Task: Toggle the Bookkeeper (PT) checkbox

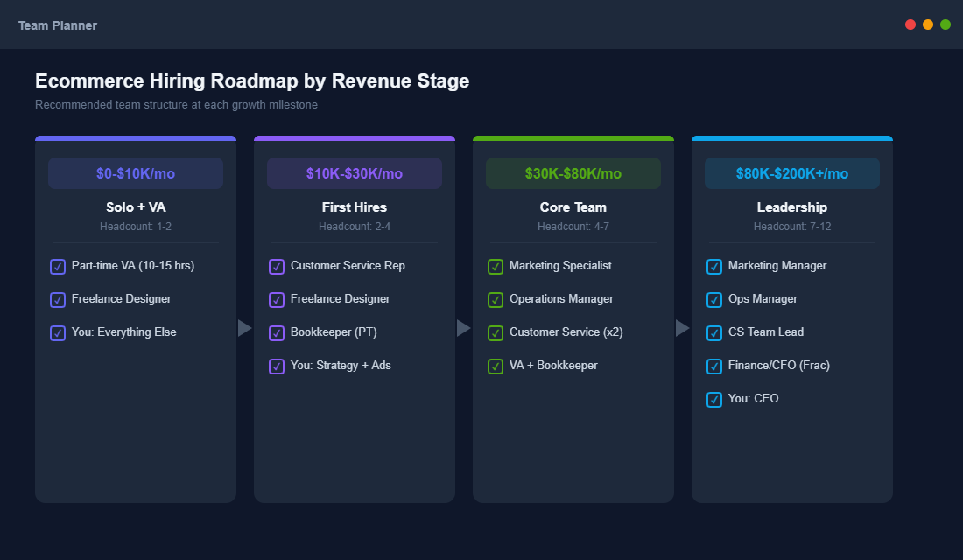Action: (x=277, y=333)
